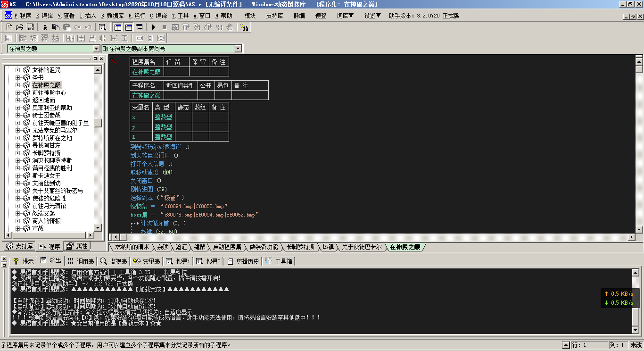Click the tree panel vertical scrollbar thumb
This screenshot has height=351, width=644.
click(98, 124)
